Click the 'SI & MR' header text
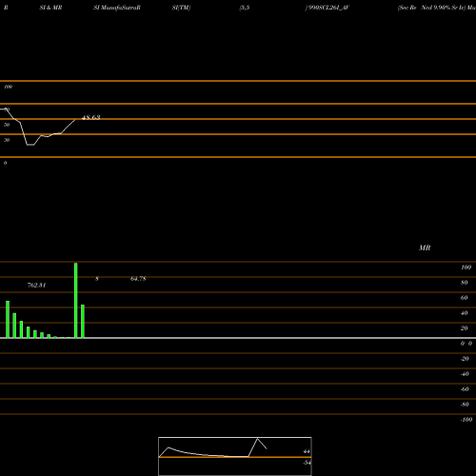476x476 pixels. (50, 8)
